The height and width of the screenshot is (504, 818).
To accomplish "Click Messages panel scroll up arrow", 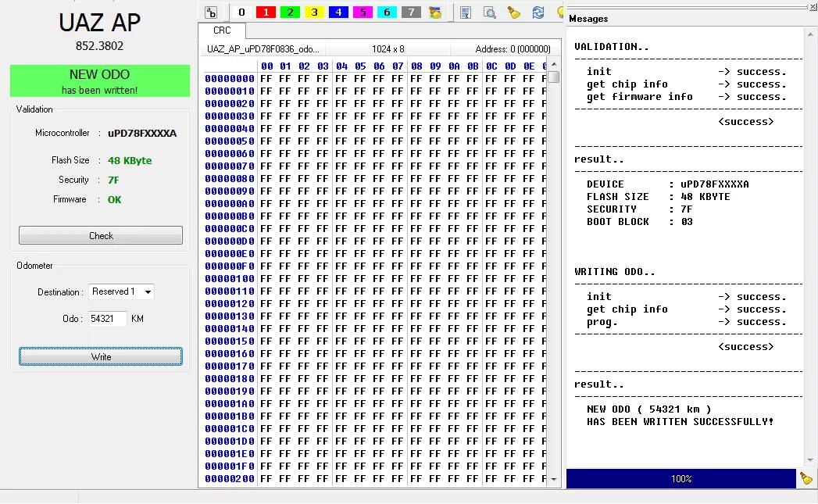I will coord(810,34).
